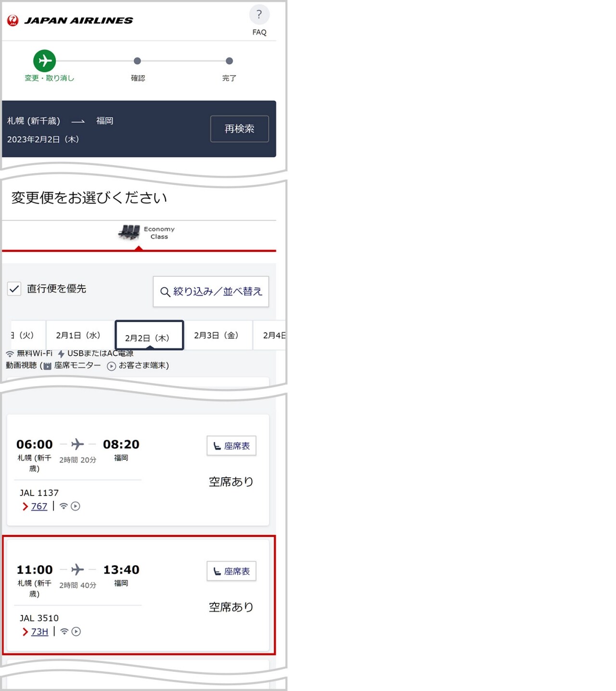Select the partially shown 2月4日 tab
Image resolution: width=616 pixels, height=691 pixels.
tap(269, 335)
